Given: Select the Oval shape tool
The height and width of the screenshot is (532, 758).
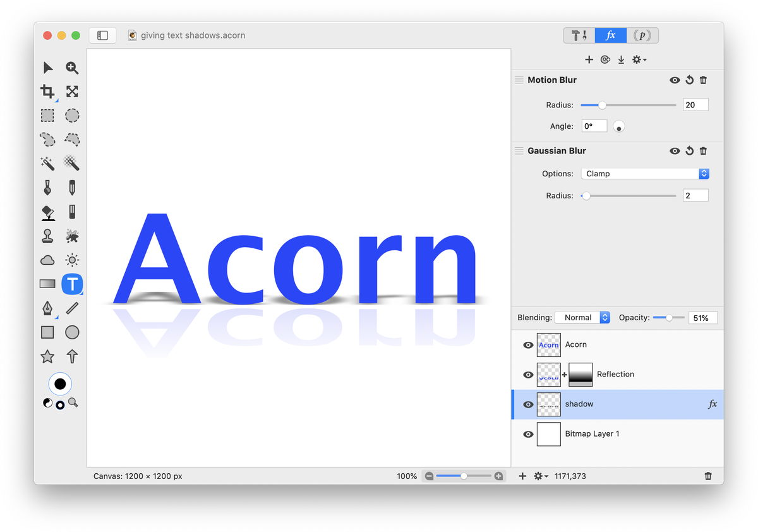Looking at the screenshot, I should tap(72, 332).
